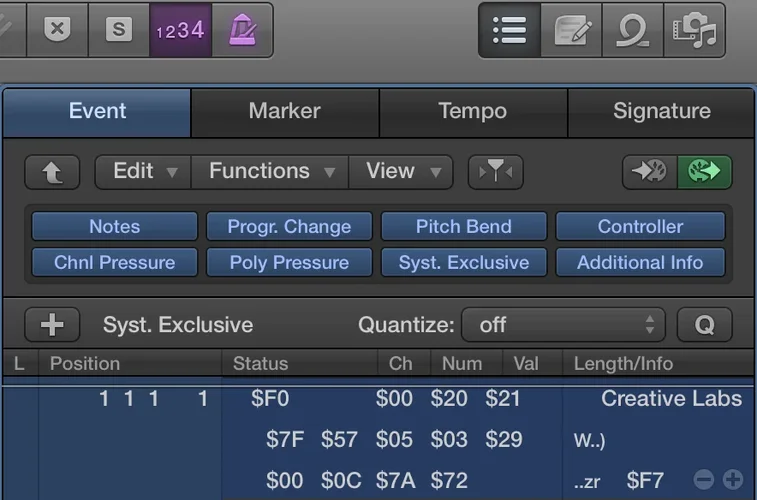Viewport: 757px width, 500px height.
Task: Toggle the metronome click button
Action: [x=241, y=30]
